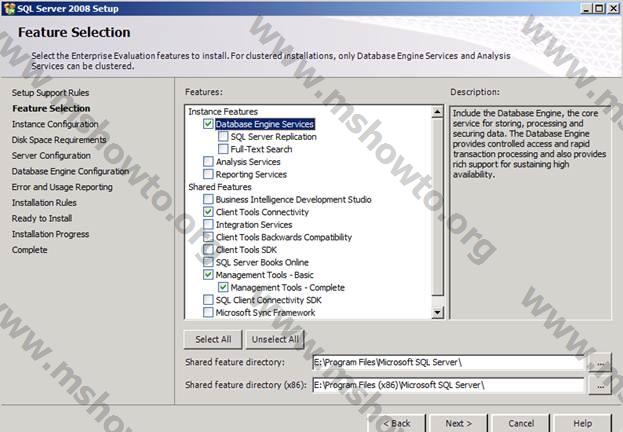This screenshot has height=432, width=623.
Task: Maximize the setup window
Action: (x=600, y=8)
